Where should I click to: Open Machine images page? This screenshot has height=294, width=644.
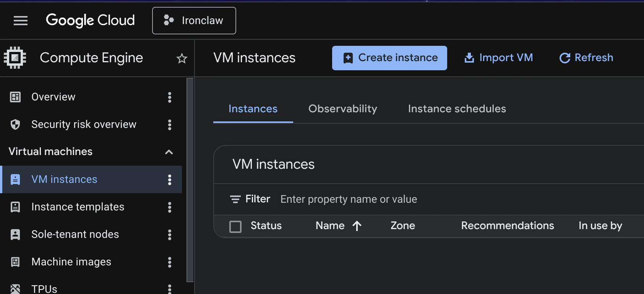tap(71, 262)
